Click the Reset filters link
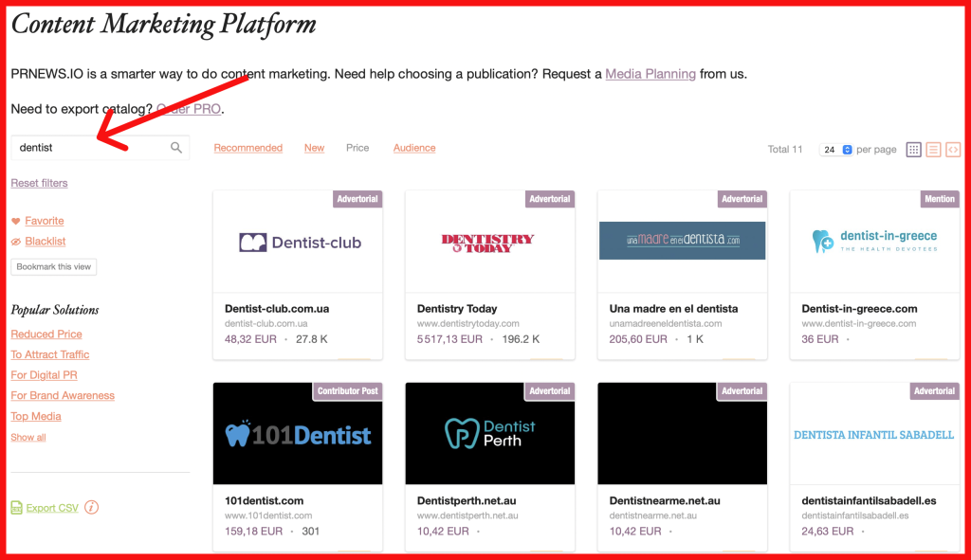 (x=39, y=183)
